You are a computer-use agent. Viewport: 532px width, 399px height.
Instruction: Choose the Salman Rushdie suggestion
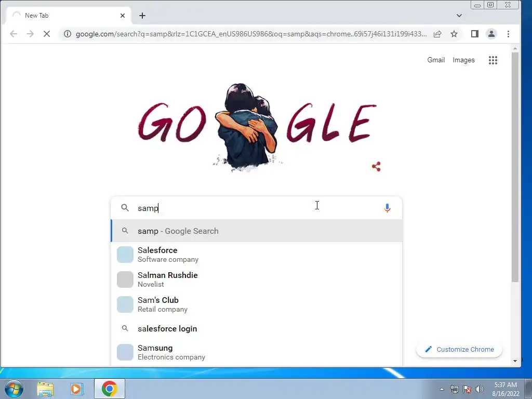pyautogui.click(x=257, y=280)
